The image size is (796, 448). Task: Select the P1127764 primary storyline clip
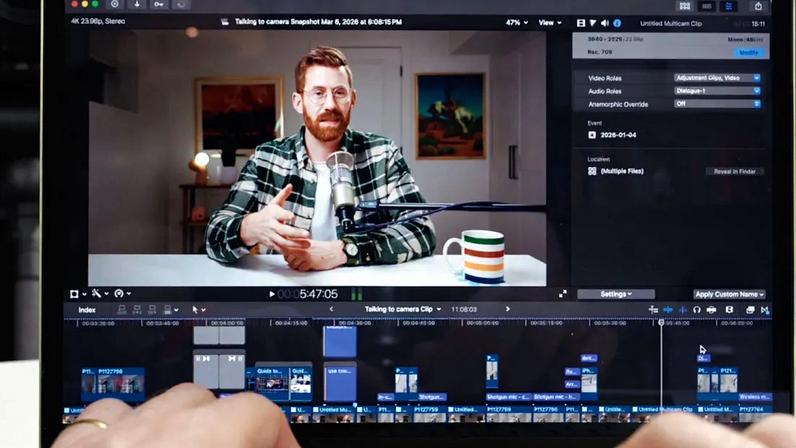tap(754, 413)
